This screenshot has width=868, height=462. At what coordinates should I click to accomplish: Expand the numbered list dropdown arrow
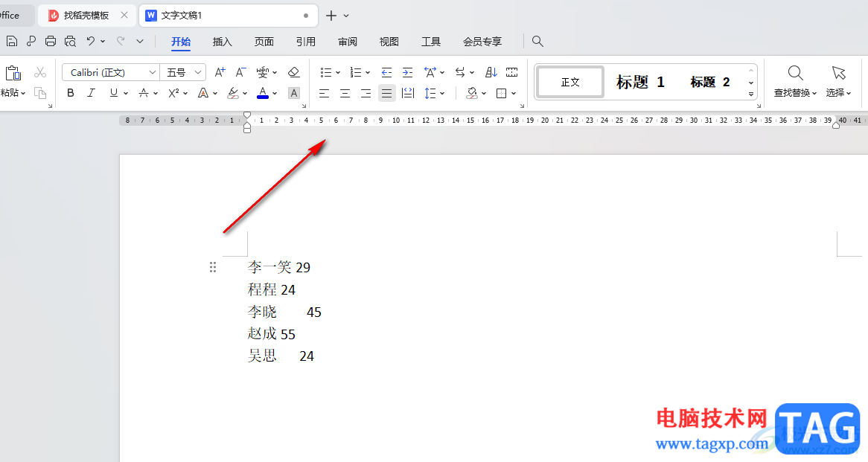pyautogui.click(x=368, y=72)
